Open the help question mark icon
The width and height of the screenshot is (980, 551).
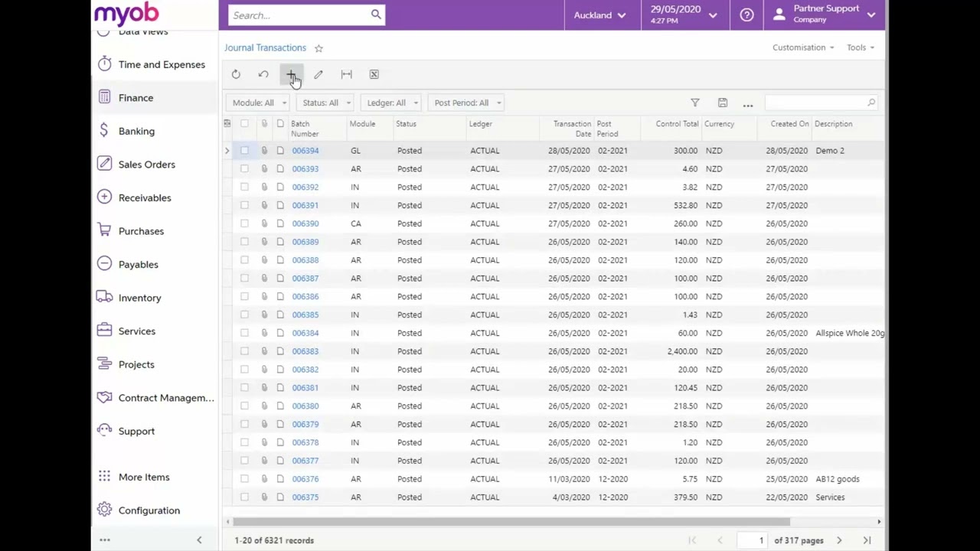tap(746, 15)
